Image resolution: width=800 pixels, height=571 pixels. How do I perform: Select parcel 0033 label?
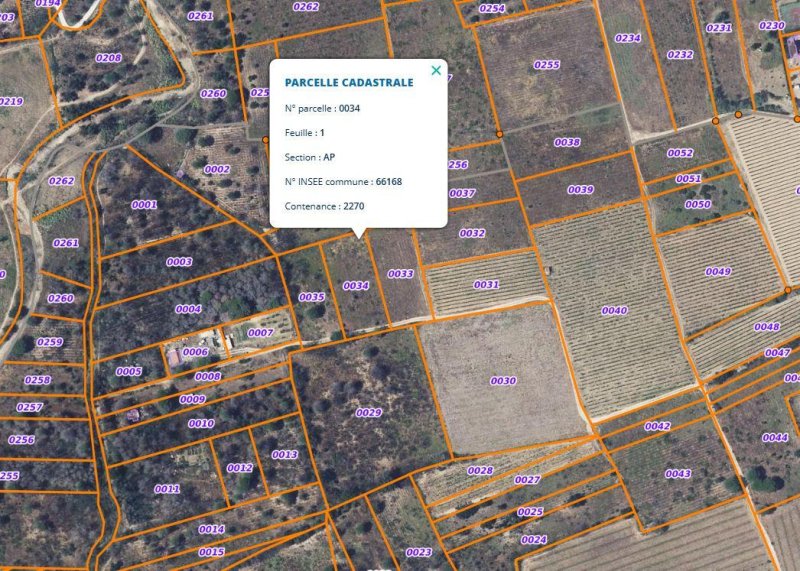pyautogui.click(x=400, y=274)
